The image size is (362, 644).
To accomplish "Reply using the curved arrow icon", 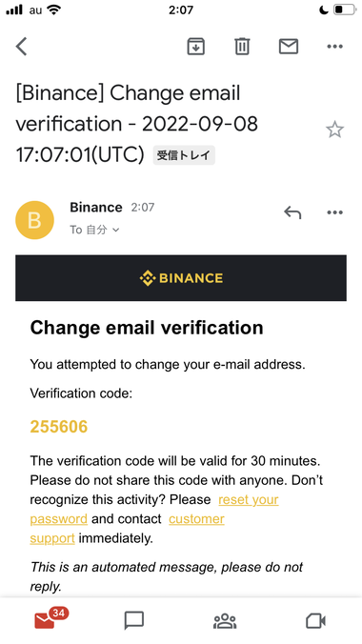I will [x=292, y=212].
